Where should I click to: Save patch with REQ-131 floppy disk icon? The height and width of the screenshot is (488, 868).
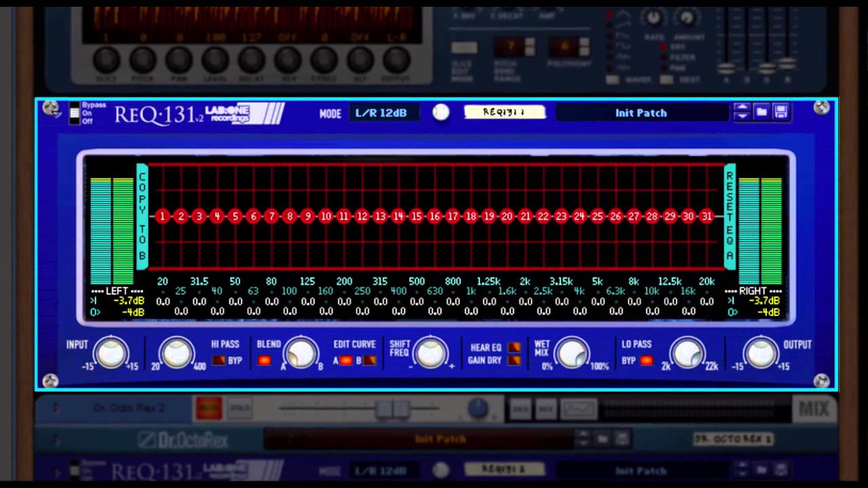781,112
